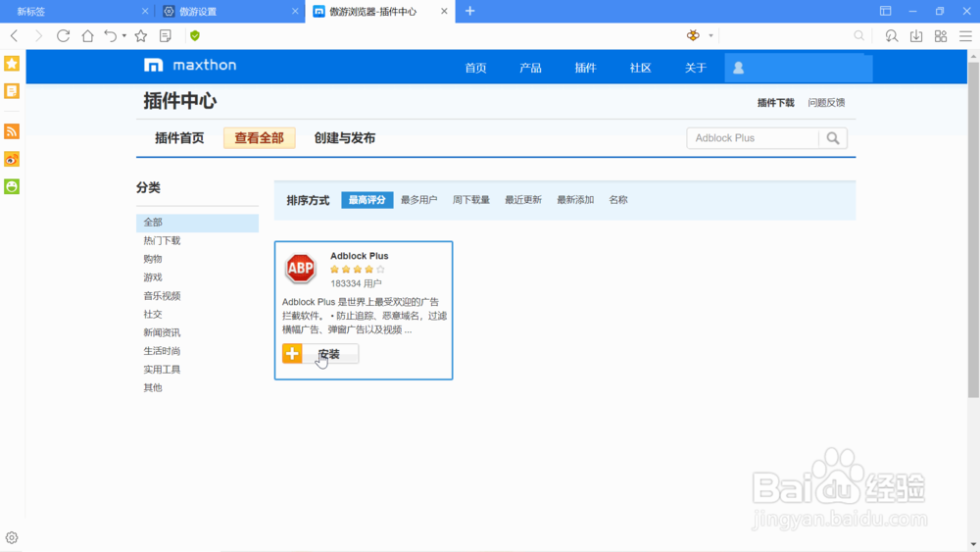Open the private browsing icon in toolbar
The width and height of the screenshot is (980, 552).
pos(892,36)
